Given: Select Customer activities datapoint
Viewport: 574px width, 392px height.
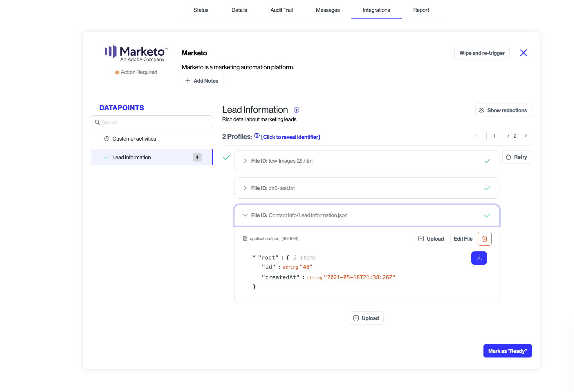Looking at the screenshot, I should pyautogui.click(x=134, y=139).
